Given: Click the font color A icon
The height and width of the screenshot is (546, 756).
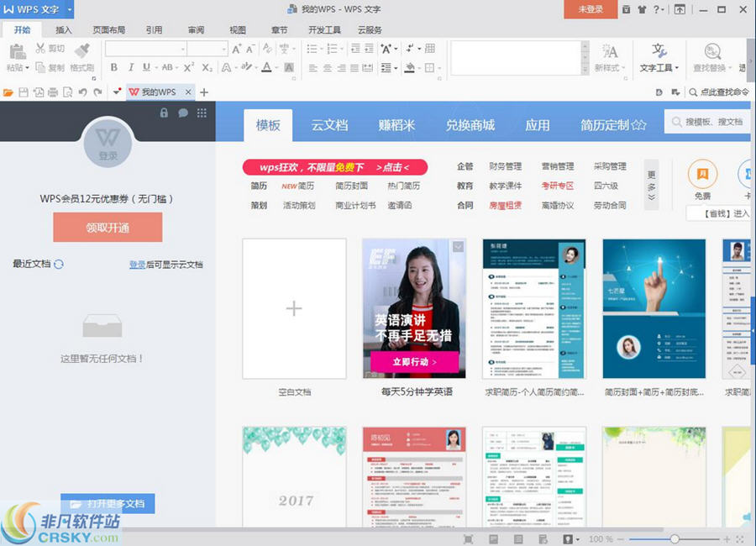Looking at the screenshot, I should pos(266,67).
